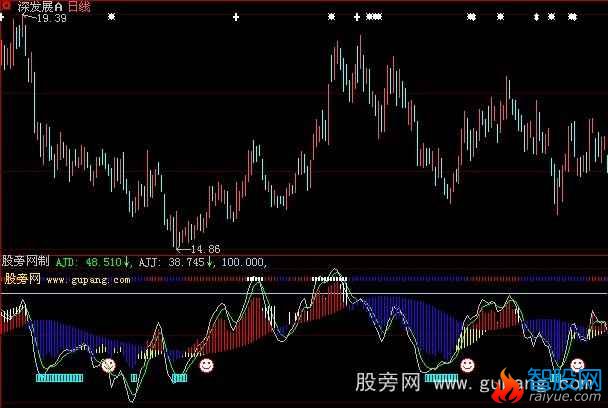This screenshot has width=608, height=408.
Task: Click the AJD: 48.510 indicator value
Action: pyautogui.click(x=92, y=262)
